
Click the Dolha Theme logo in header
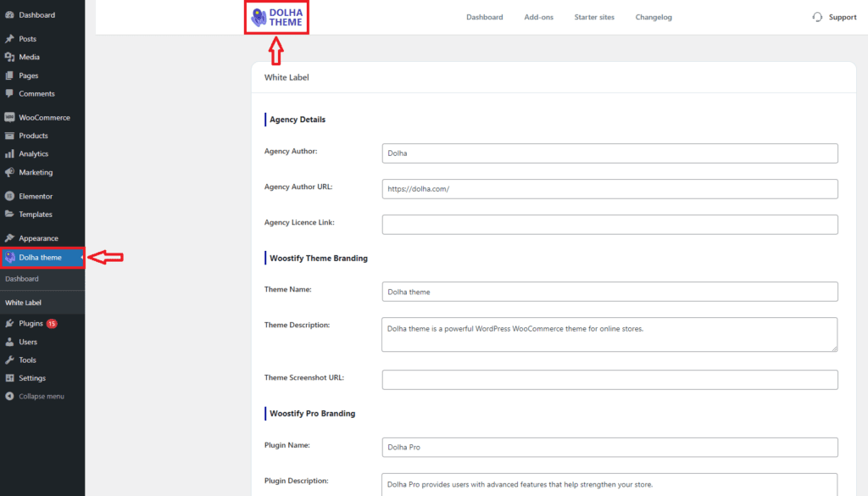[x=276, y=17]
